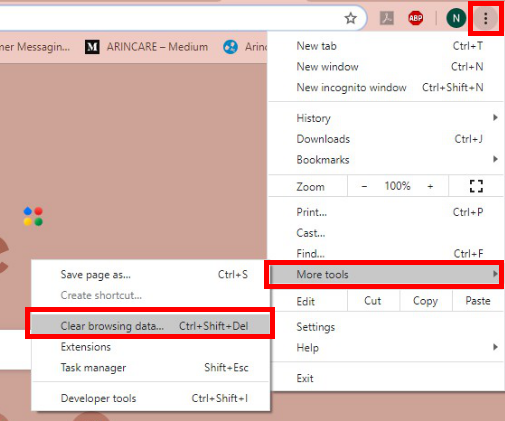The image size is (505, 421).
Task: Expand the Bookmarks submenu
Action: click(386, 160)
